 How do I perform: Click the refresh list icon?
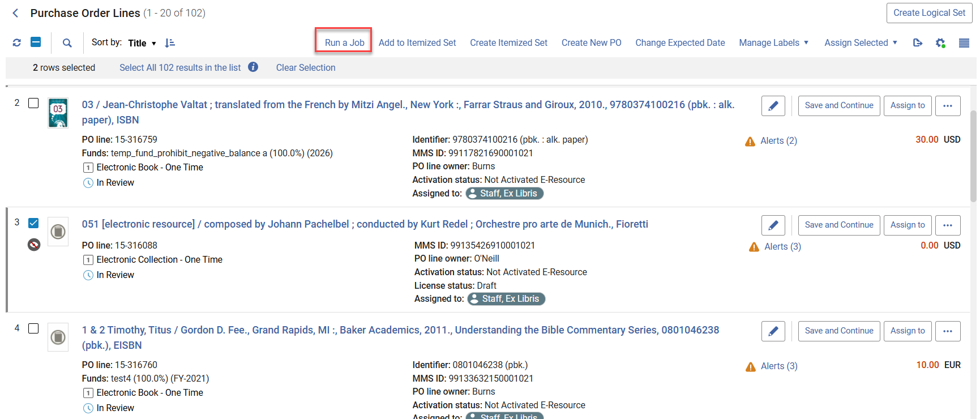(x=17, y=42)
